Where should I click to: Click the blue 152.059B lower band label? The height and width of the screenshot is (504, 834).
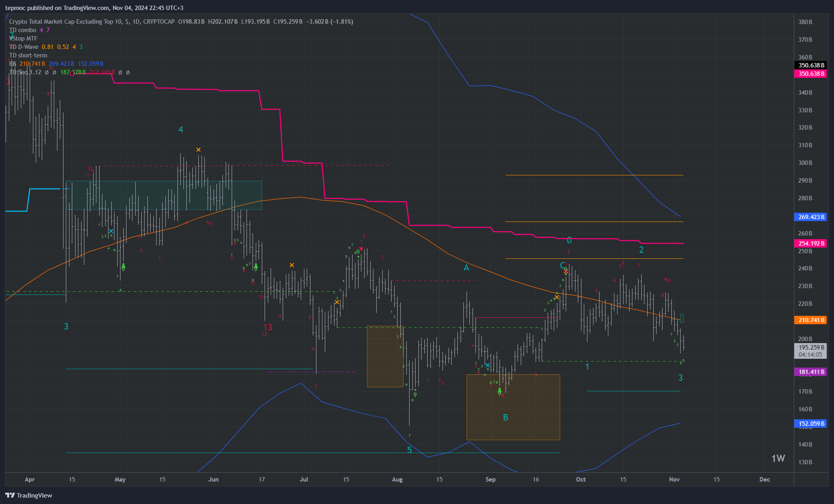[810, 424]
